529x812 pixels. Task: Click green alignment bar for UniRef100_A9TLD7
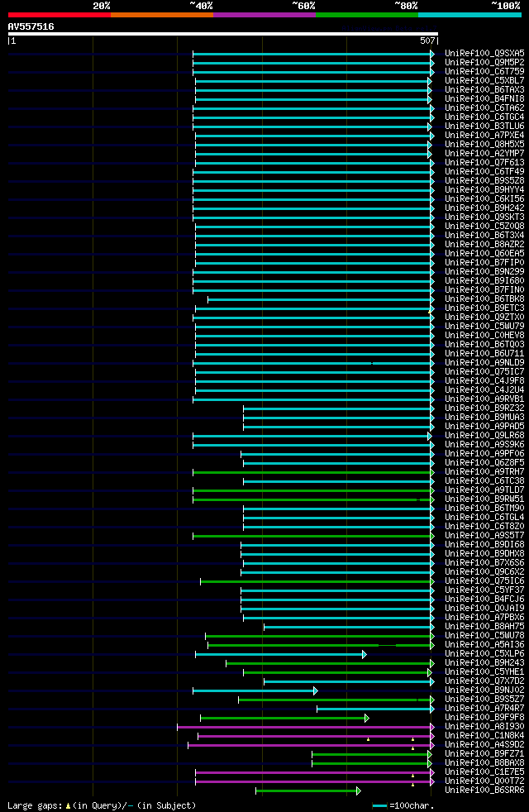[313, 490]
